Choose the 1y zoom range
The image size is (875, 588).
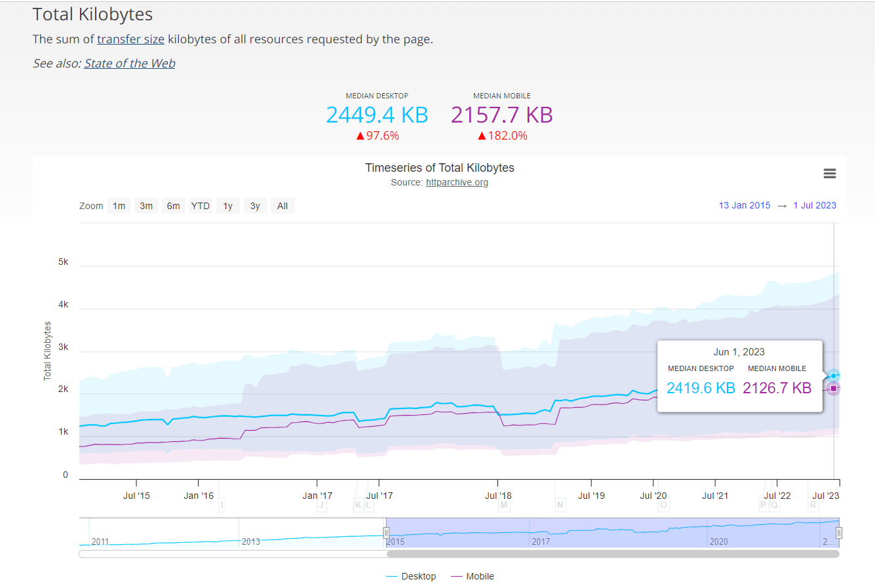tap(227, 206)
